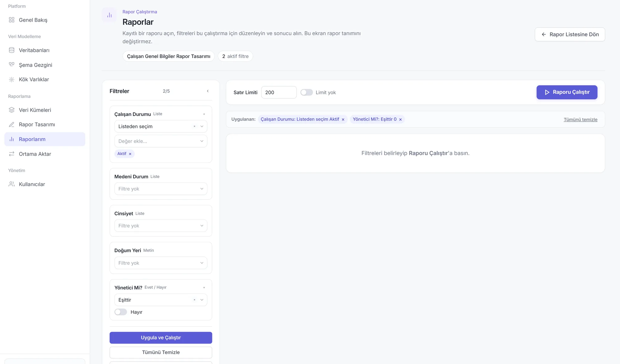
Task: Open Ortama Aktar in the sidebar
Action: [45, 154]
